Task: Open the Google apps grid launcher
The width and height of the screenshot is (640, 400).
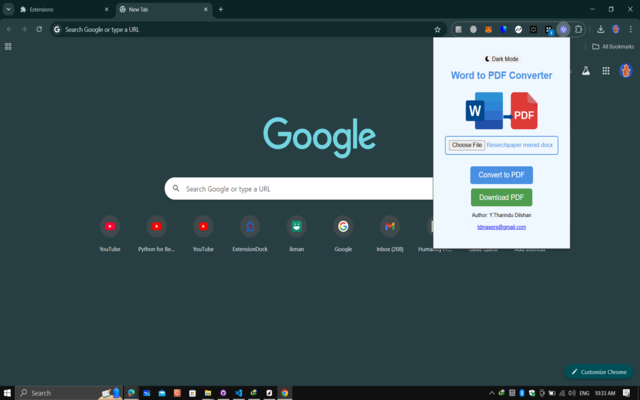Action: pyautogui.click(x=606, y=71)
